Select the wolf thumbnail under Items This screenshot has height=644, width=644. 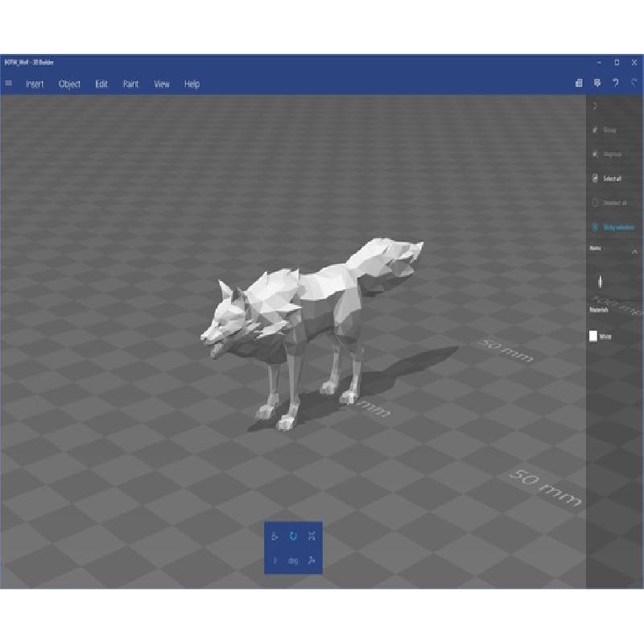tap(600, 281)
